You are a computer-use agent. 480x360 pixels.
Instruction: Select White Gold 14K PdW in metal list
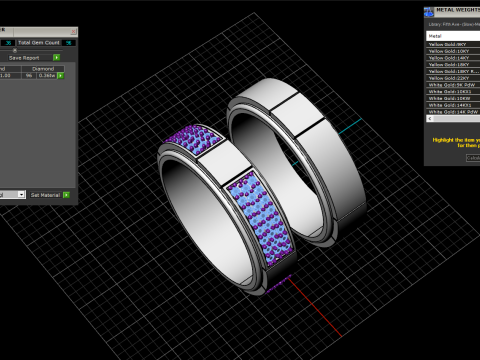pos(453,112)
